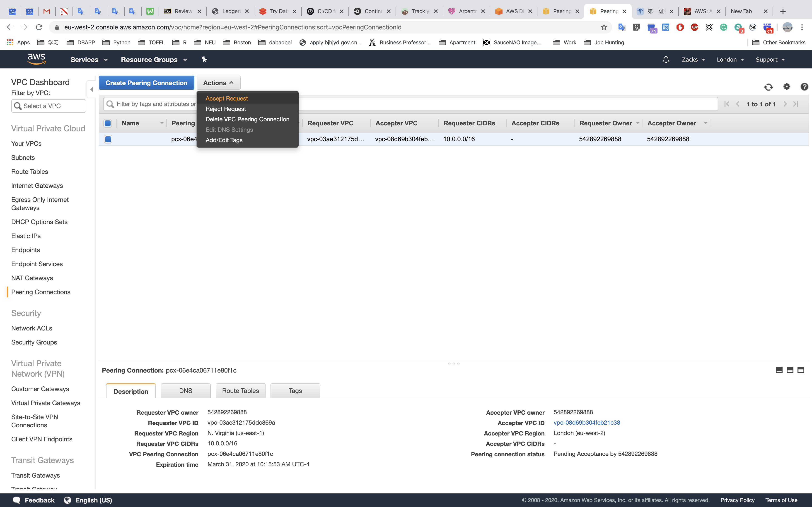The width and height of the screenshot is (812, 507).
Task: Click the refresh icon above the table
Action: pyautogui.click(x=768, y=87)
